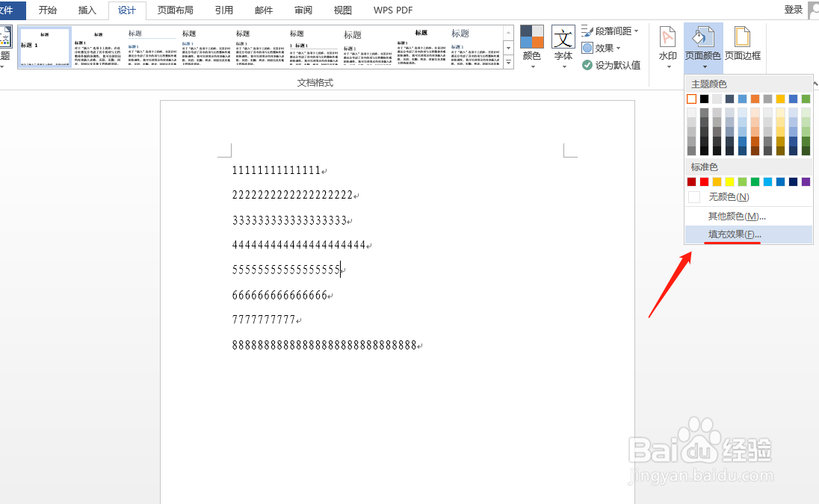
Task: Pick bright red standard color swatch
Action: (x=704, y=181)
